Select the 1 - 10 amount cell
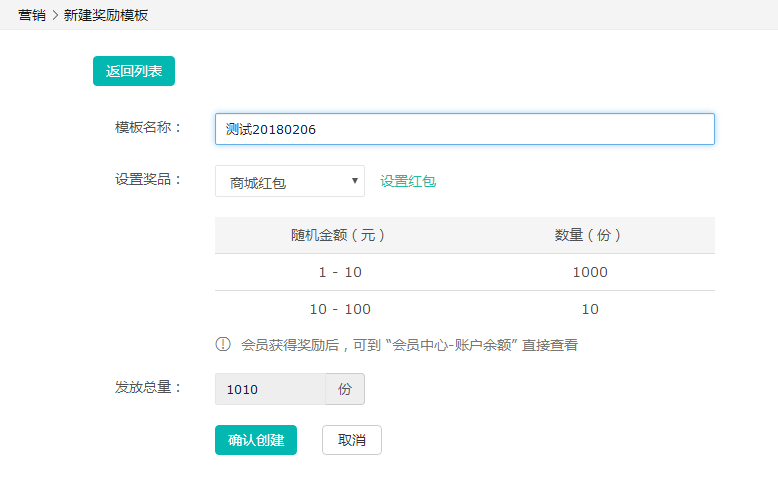The width and height of the screenshot is (778, 492). tap(339, 272)
